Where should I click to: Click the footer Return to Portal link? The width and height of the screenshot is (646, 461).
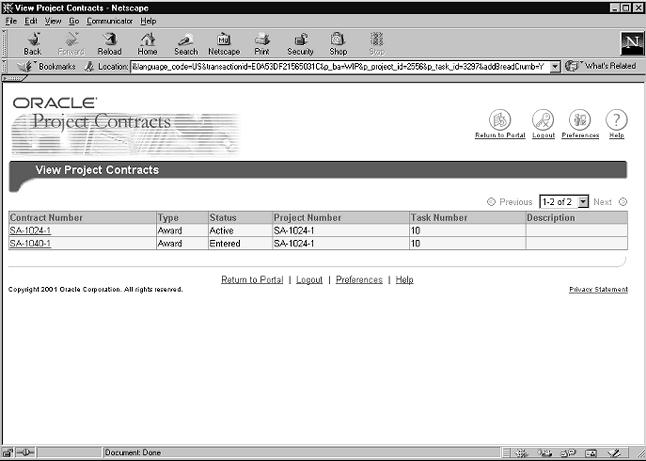point(252,280)
